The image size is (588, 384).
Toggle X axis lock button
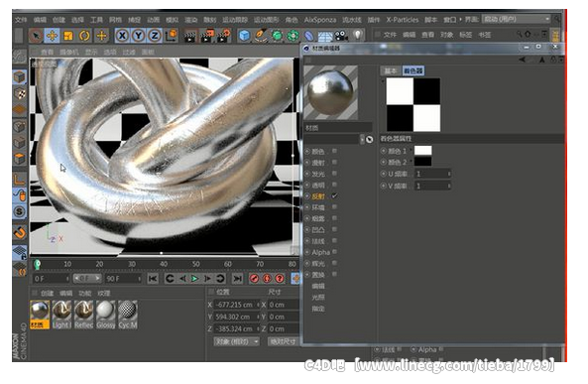coord(122,36)
